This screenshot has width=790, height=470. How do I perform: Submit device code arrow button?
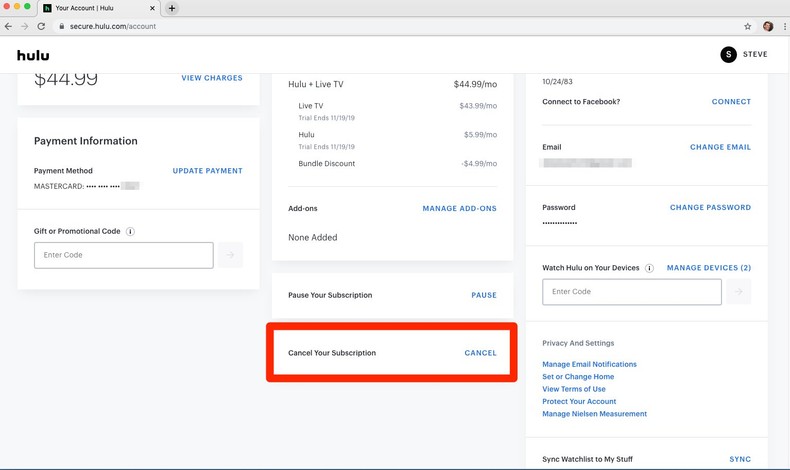pos(738,292)
